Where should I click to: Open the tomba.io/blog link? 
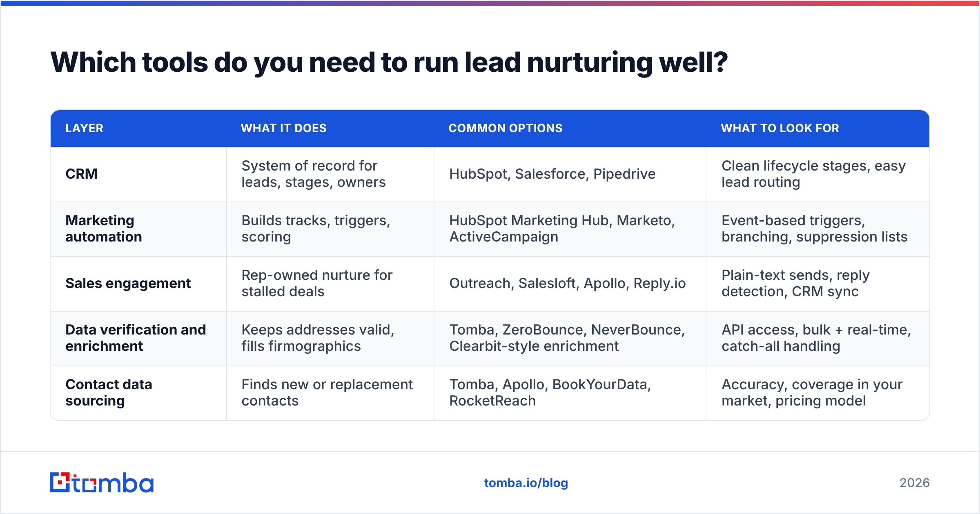click(526, 483)
